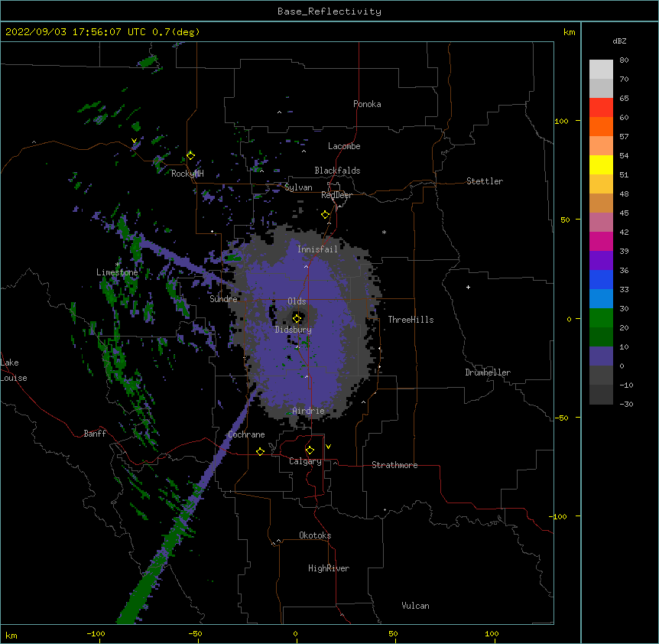
Task: Click the bright green swatch beside the 30 label
Action: 601,318
